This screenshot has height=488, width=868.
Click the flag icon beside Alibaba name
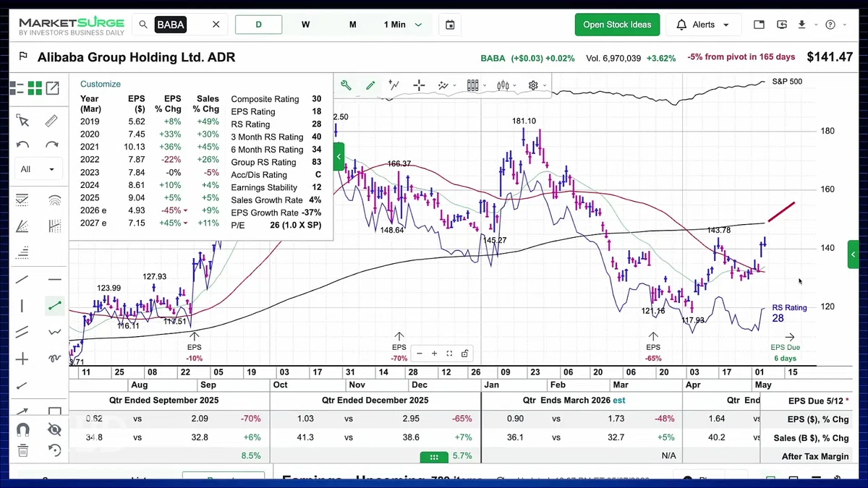point(23,56)
